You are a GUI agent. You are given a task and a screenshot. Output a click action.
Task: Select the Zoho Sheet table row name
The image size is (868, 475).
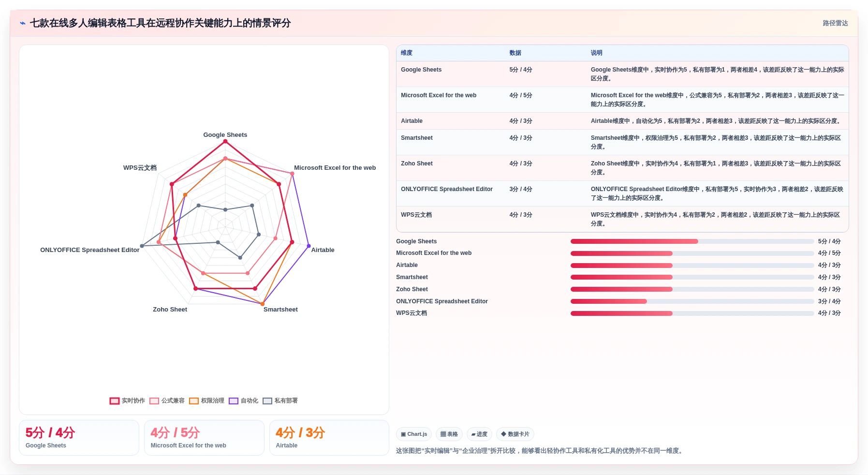click(417, 163)
